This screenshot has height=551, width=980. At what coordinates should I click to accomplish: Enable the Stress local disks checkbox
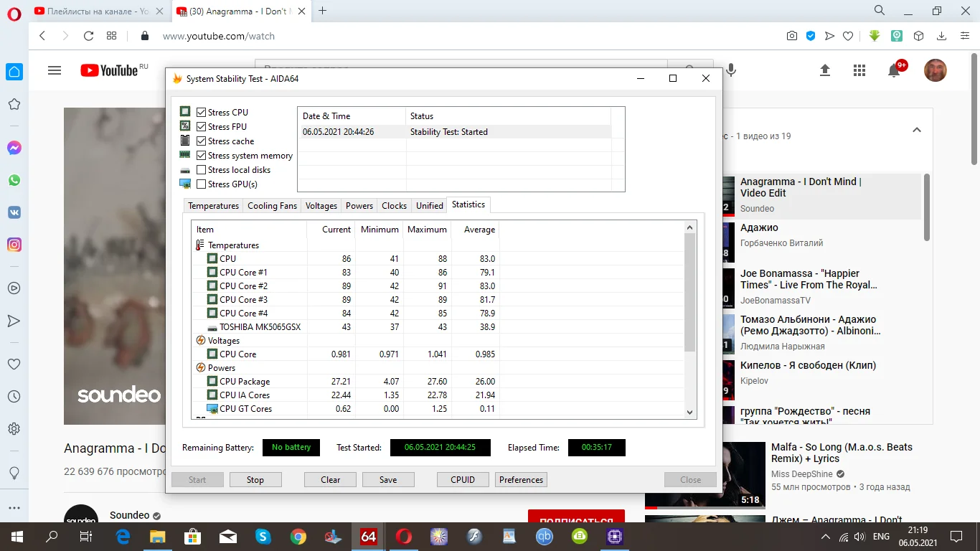click(x=202, y=170)
